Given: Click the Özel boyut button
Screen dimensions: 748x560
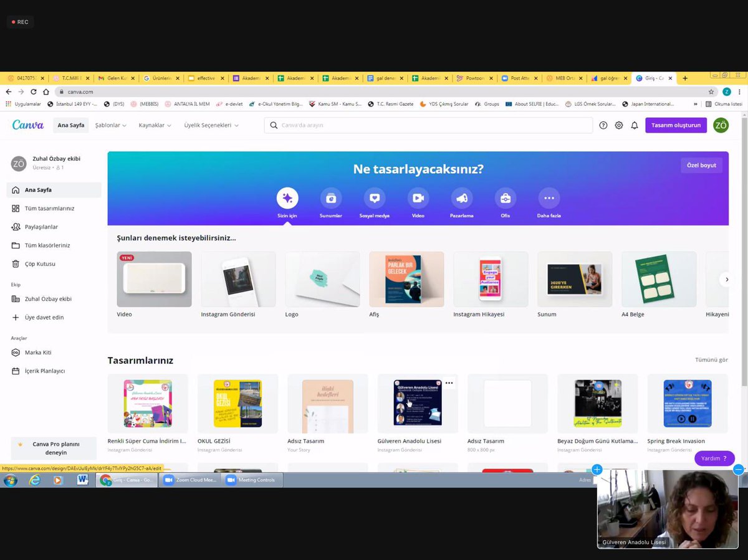Looking at the screenshot, I should click(x=701, y=166).
